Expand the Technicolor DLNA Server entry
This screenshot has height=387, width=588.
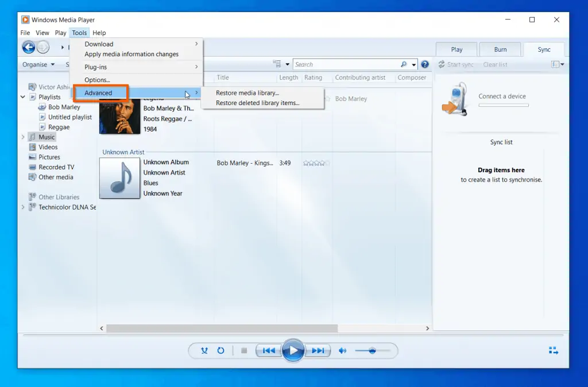tap(24, 207)
